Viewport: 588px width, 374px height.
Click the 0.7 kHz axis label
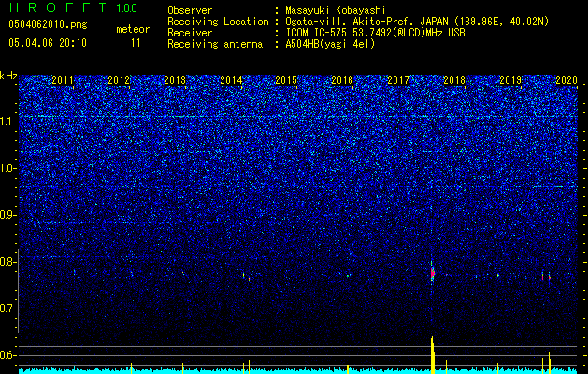[8, 309]
